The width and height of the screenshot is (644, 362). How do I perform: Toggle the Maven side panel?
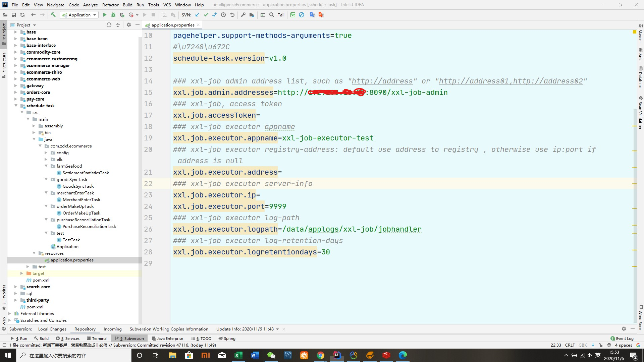640,33
